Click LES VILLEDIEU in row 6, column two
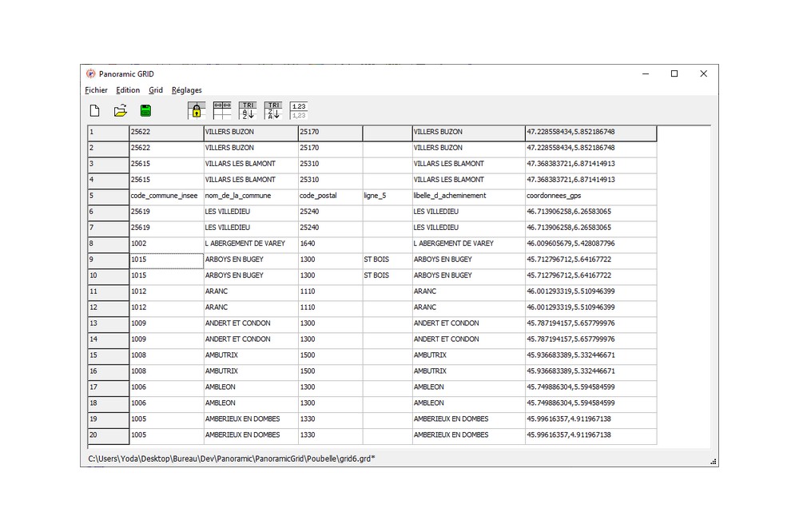 (x=251, y=212)
